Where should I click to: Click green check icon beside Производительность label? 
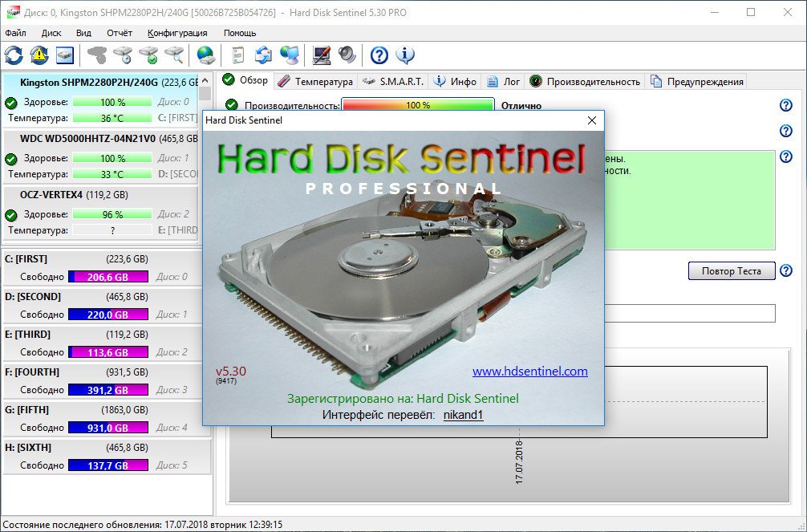pyautogui.click(x=232, y=105)
